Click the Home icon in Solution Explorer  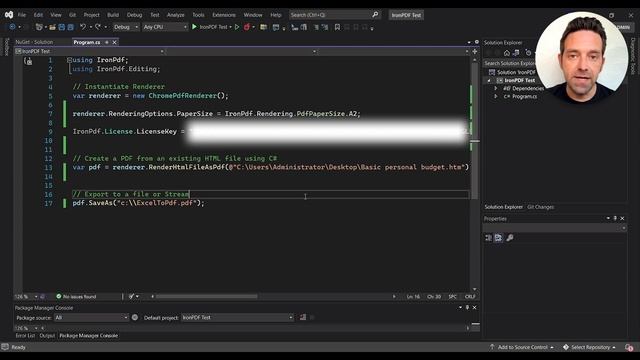[x=507, y=53]
